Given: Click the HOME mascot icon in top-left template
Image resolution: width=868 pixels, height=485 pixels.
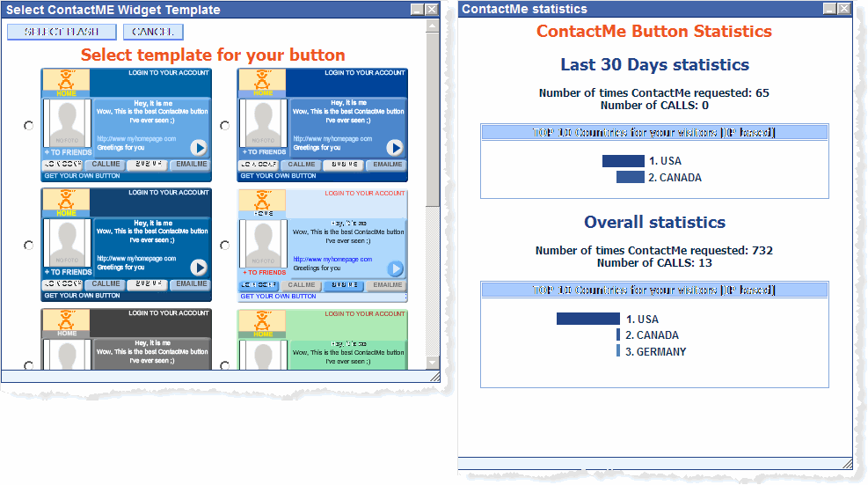Looking at the screenshot, I should click(66, 83).
